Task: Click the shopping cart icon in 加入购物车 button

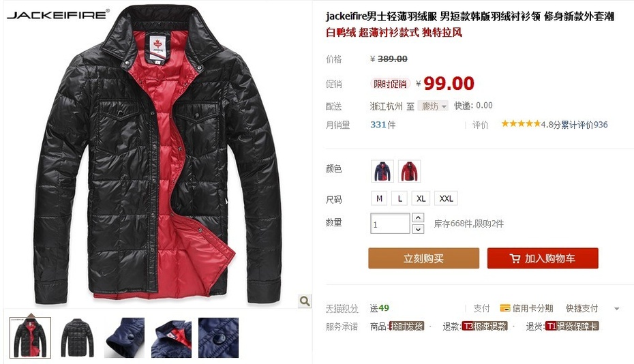Action: coord(515,258)
